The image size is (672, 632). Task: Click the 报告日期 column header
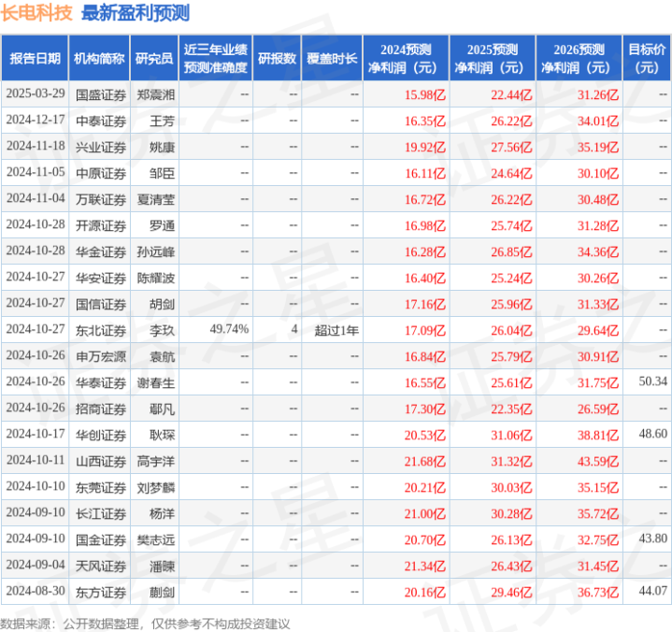click(x=35, y=58)
